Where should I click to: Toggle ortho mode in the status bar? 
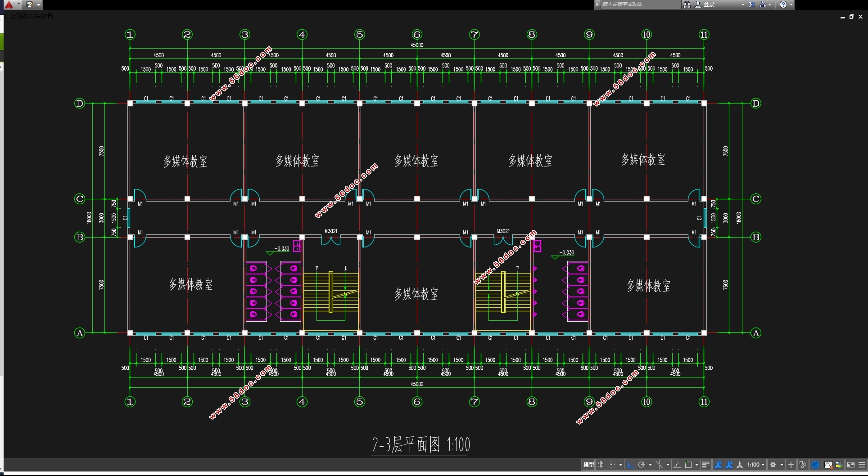(630, 465)
